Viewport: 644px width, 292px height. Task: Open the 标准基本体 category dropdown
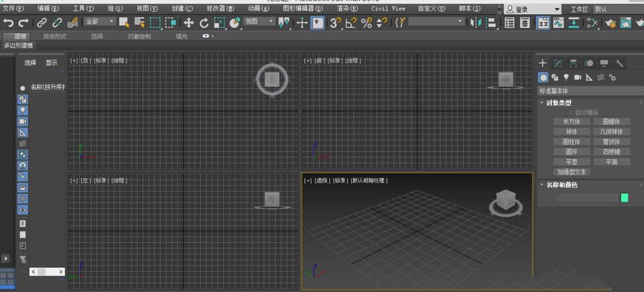pyautogui.click(x=591, y=91)
